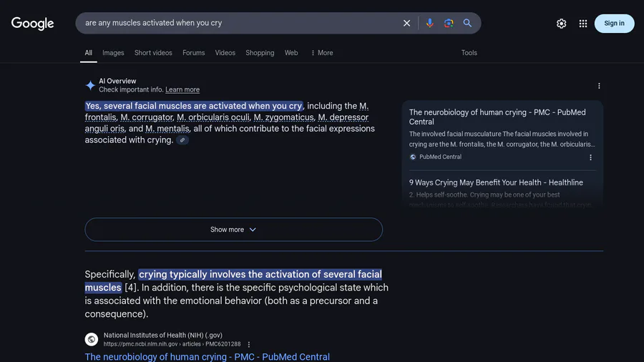
Task: Click the Google logo
Action: (32, 24)
